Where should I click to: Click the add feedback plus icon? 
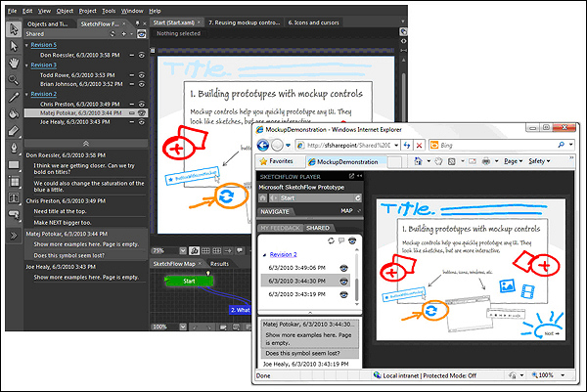pos(123,34)
